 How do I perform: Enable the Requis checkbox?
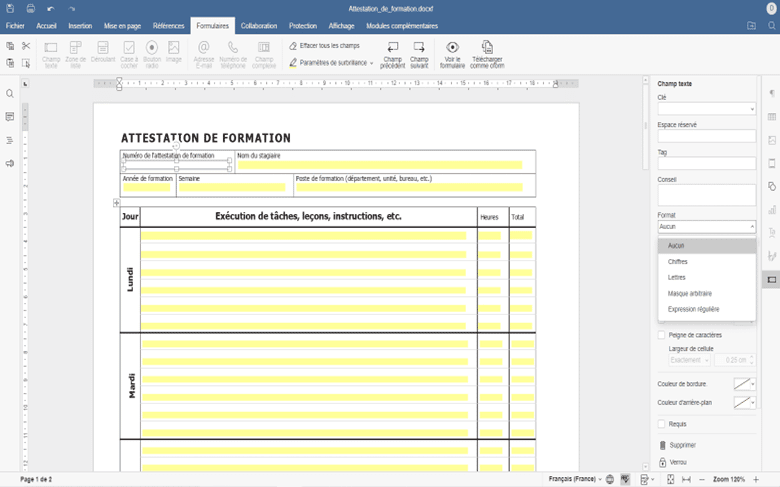[662, 424]
